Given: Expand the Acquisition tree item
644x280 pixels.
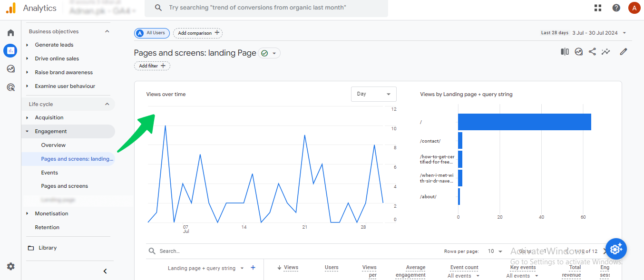Looking at the screenshot, I should (x=49, y=117).
